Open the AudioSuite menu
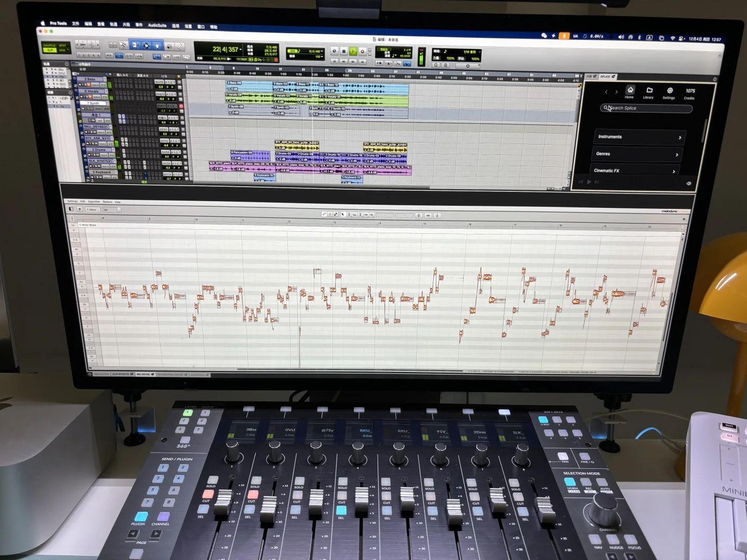This screenshot has height=560, width=747. coord(157,25)
